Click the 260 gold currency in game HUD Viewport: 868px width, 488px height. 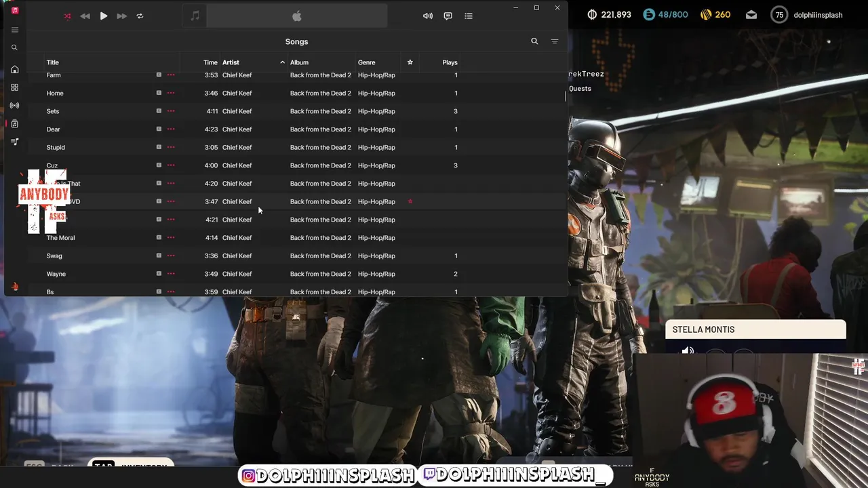715,15
